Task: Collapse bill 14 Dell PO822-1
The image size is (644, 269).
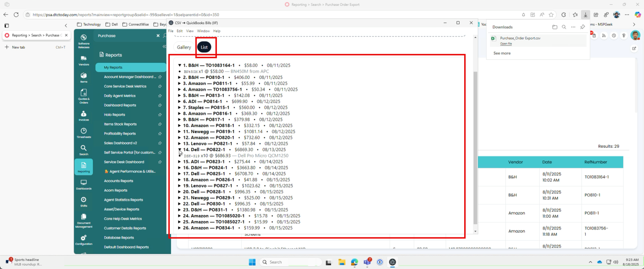Action: point(179,150)
